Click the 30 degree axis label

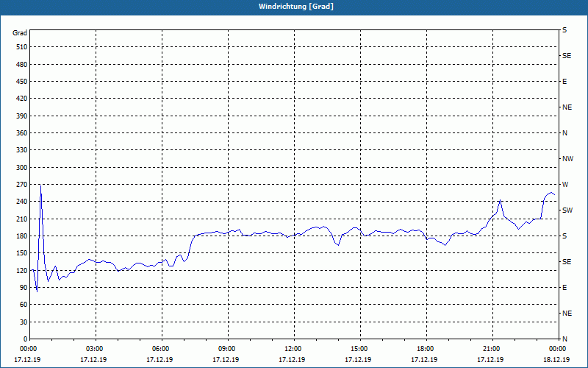[23, 322]
